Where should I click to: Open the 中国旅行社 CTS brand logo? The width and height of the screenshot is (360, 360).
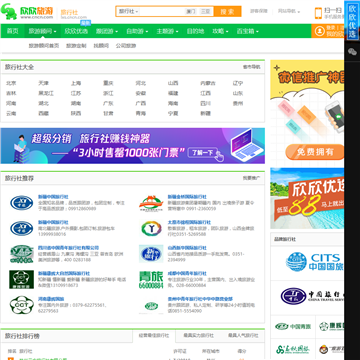(312, 296)
